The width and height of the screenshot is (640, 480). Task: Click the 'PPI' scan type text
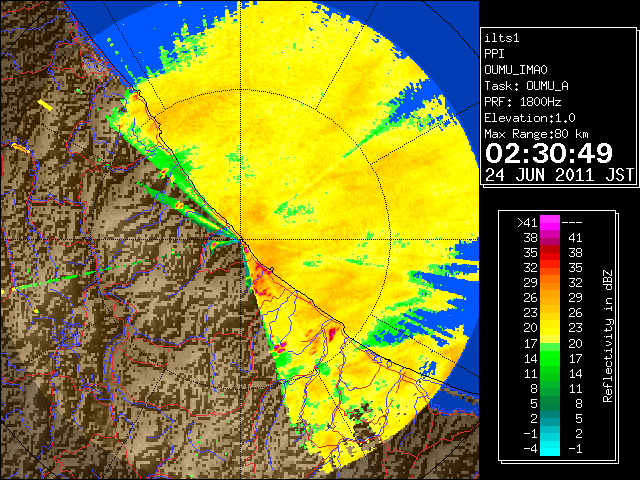494,54
